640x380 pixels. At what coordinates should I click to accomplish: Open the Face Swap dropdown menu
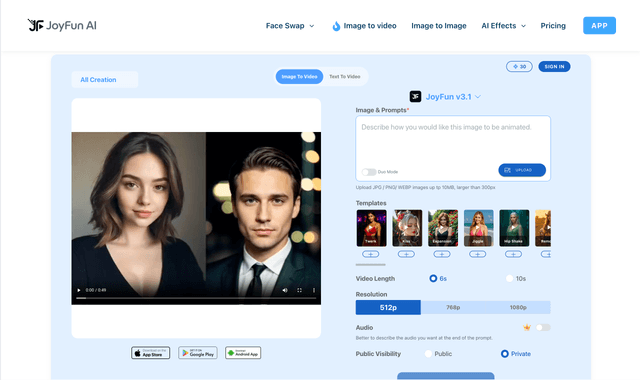(290, 26)
